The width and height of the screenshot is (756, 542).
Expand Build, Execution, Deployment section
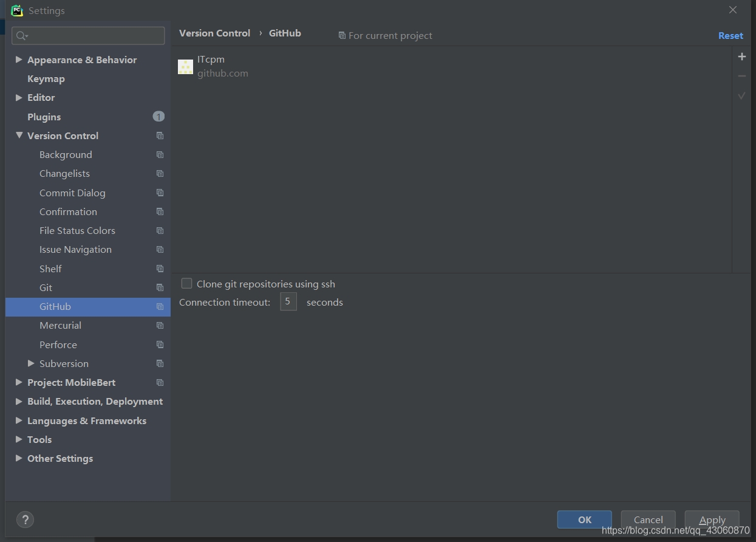[19, 401]
